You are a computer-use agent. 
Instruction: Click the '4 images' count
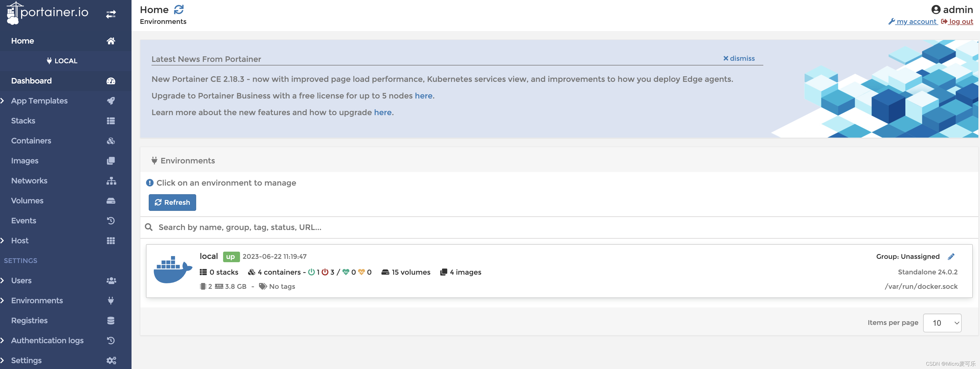point(461,272)
